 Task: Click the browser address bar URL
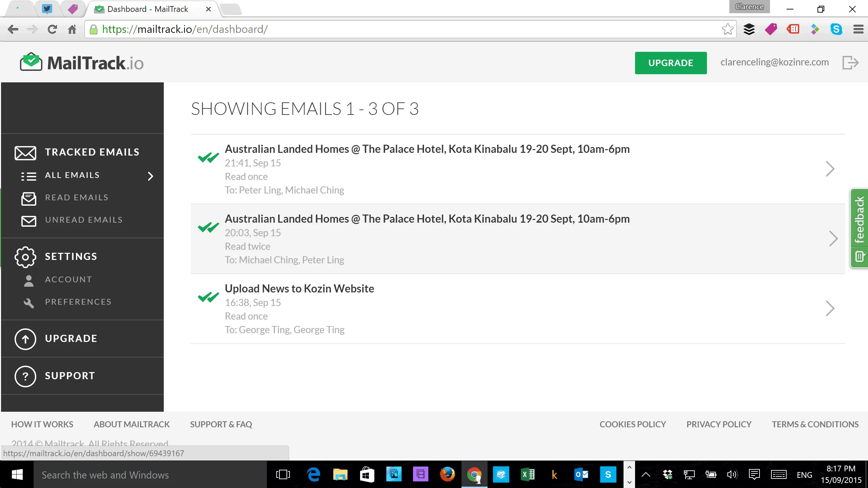click(185, 29)
